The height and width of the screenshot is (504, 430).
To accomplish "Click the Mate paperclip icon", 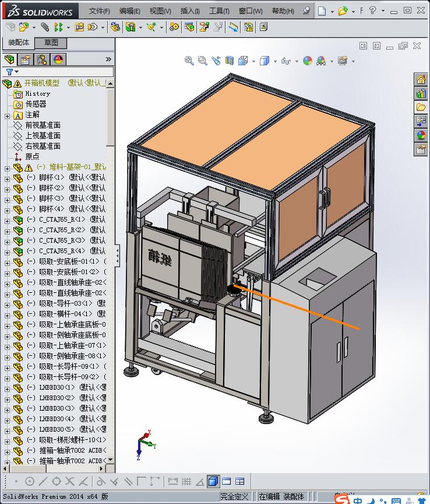I will pos(45,27).
